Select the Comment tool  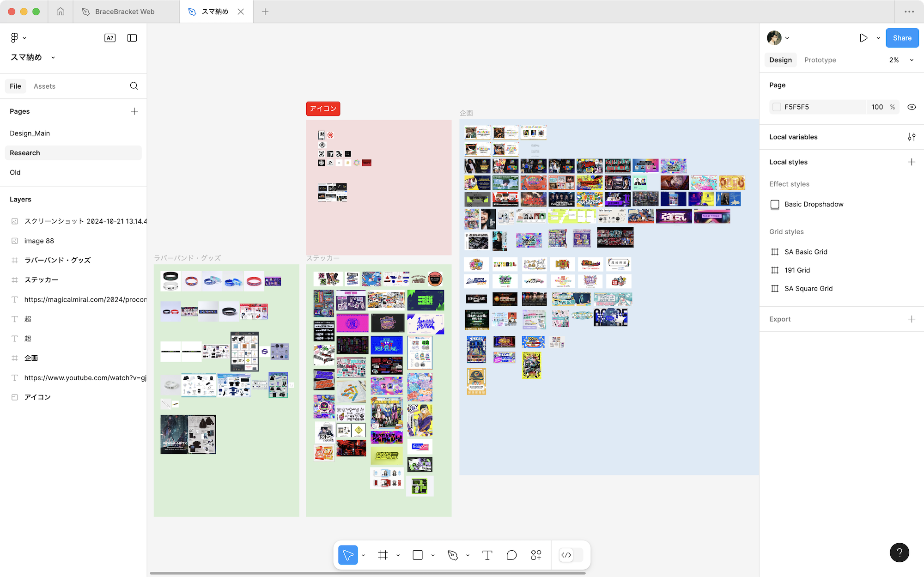coord(511,555)
